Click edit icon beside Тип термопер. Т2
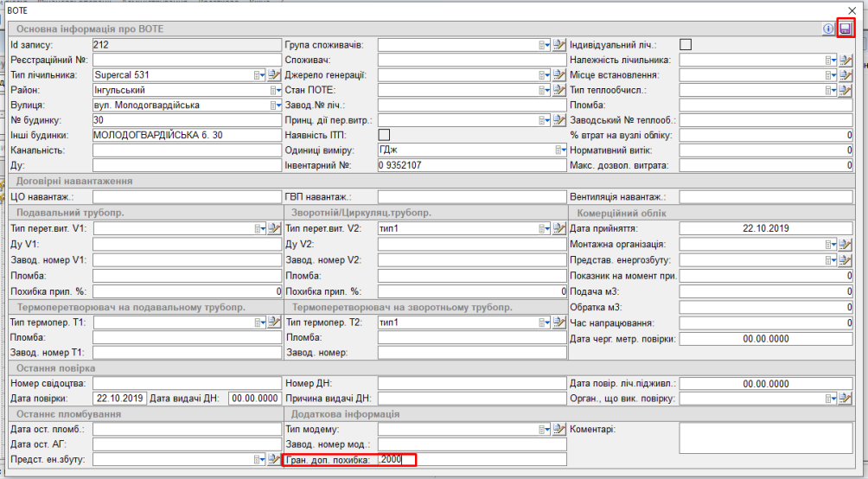This screenshot has width=868, height=479. pyautogui.click(x=558, y=323)
